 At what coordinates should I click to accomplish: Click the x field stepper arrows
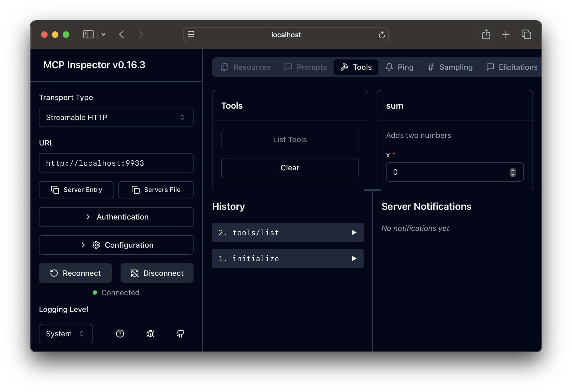tap(513, 172)
